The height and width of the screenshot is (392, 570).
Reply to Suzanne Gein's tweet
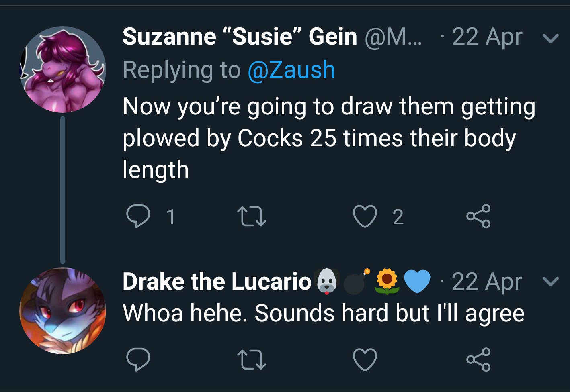(x=138, y=216)
